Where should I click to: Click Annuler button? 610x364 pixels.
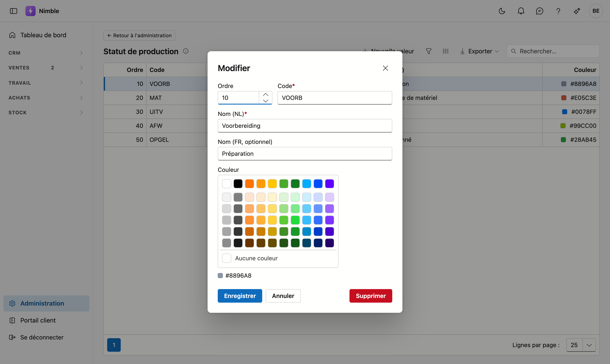tap(283, 296)
